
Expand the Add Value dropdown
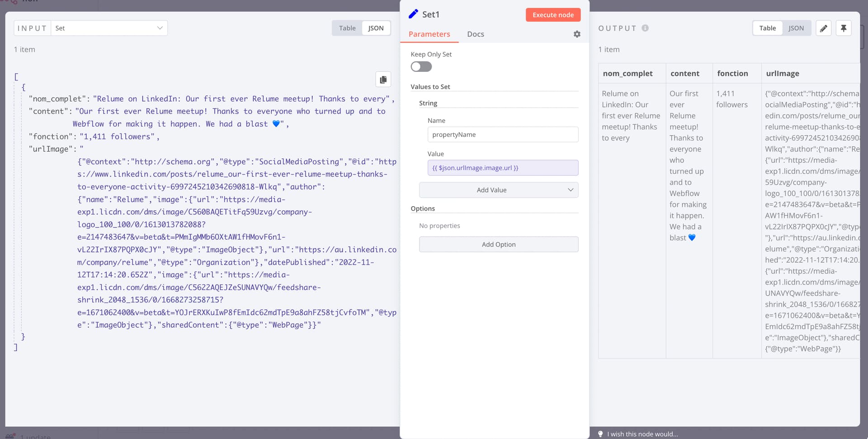[498, 190]
